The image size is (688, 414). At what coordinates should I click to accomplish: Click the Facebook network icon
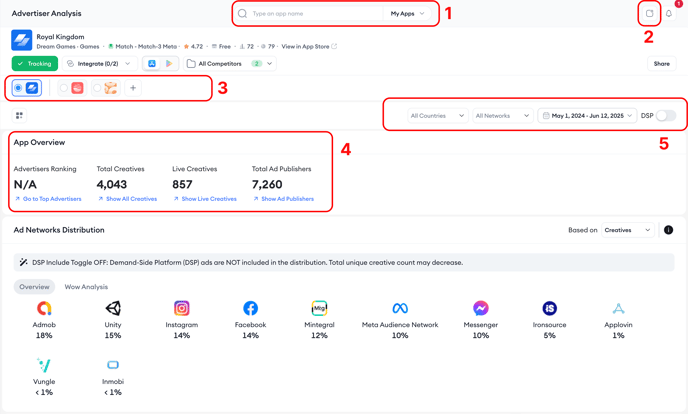[251, 308]
